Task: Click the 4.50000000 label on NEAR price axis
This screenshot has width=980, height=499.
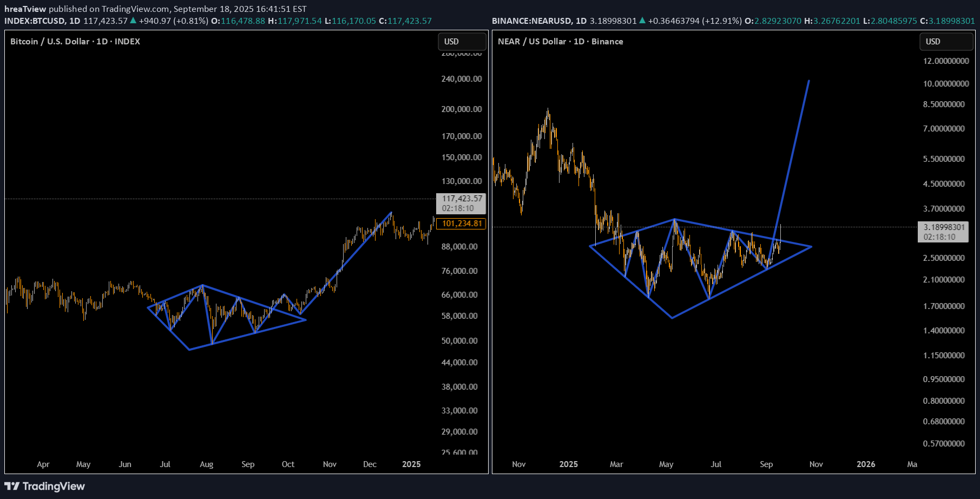Action: tap(944, 184)
